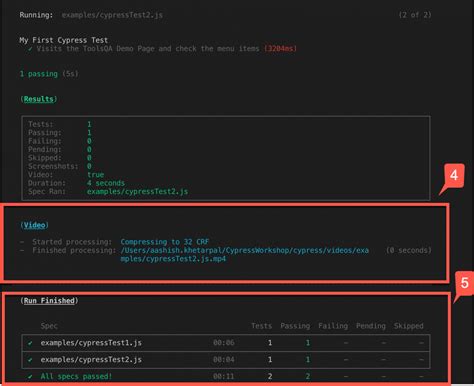Click the '(2 of 2)' counter
Screen dimensions: 474x386
point(415,15)
